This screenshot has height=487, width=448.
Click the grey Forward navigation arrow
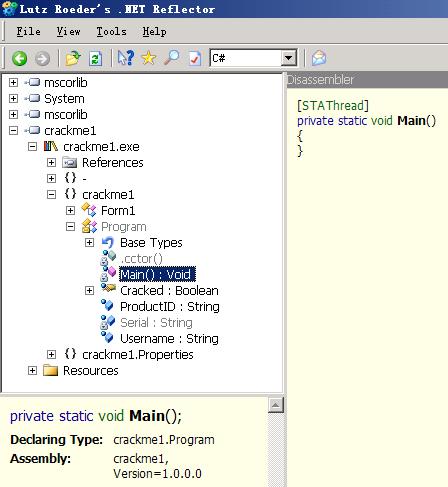click(42, 59)
